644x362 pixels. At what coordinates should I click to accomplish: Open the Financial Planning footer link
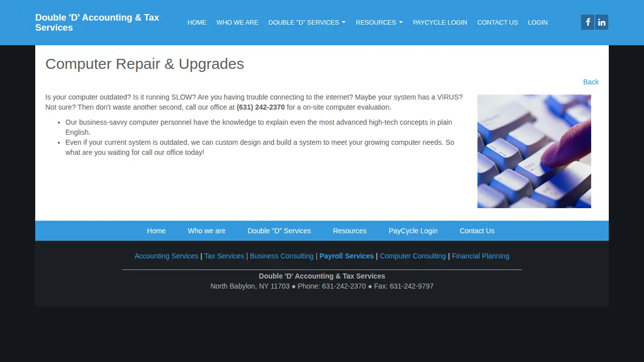point(480,256)
